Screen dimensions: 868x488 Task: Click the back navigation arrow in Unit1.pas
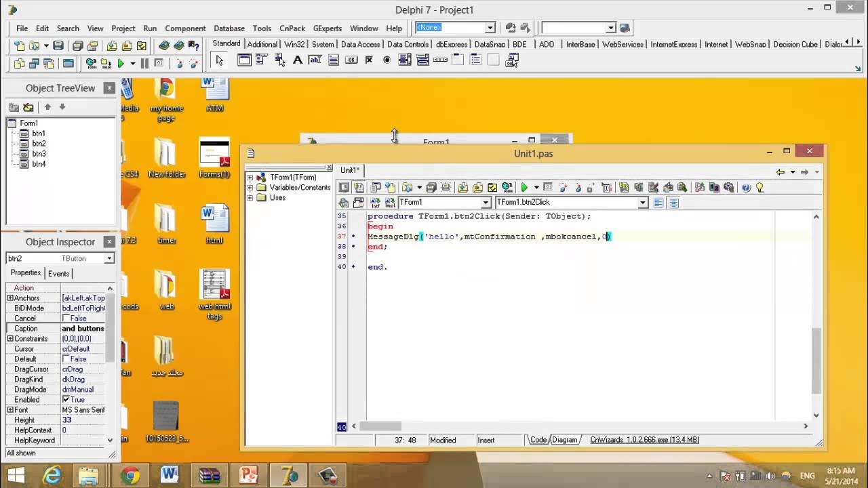point(781,172)
